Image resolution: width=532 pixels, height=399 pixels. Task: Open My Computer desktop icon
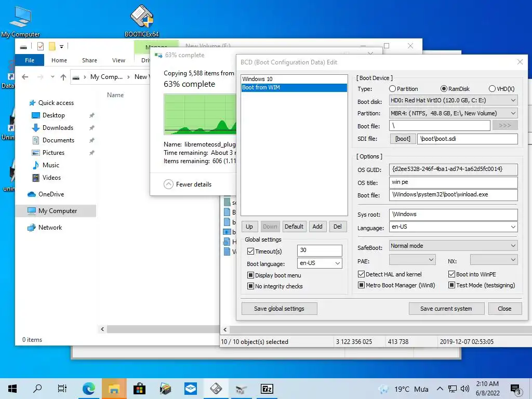pyautogui.click(x=20, y=21)
